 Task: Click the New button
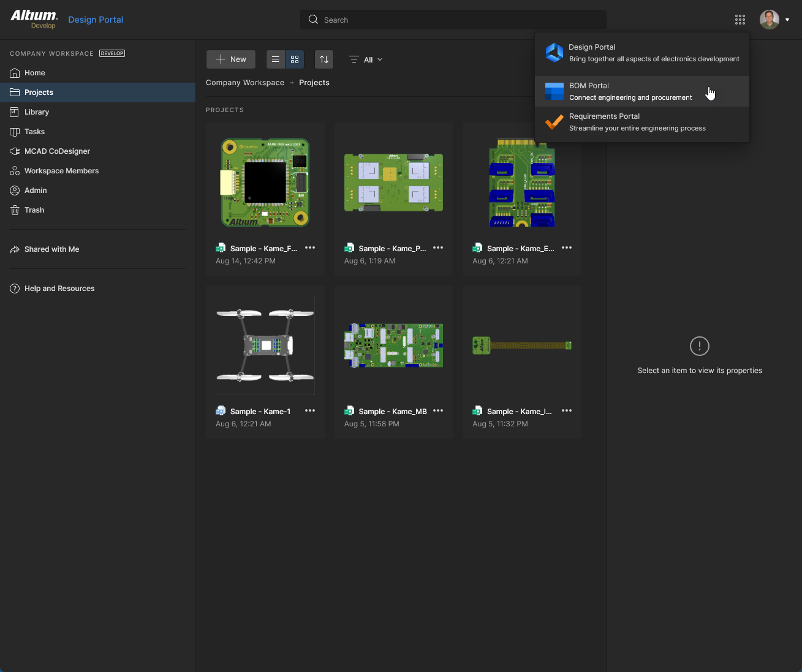(231, 59)
